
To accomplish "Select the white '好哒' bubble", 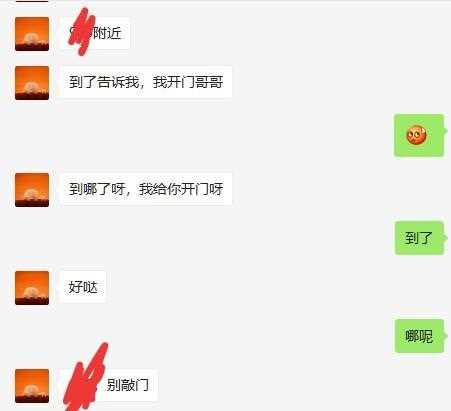I will (x=83, y=287).
